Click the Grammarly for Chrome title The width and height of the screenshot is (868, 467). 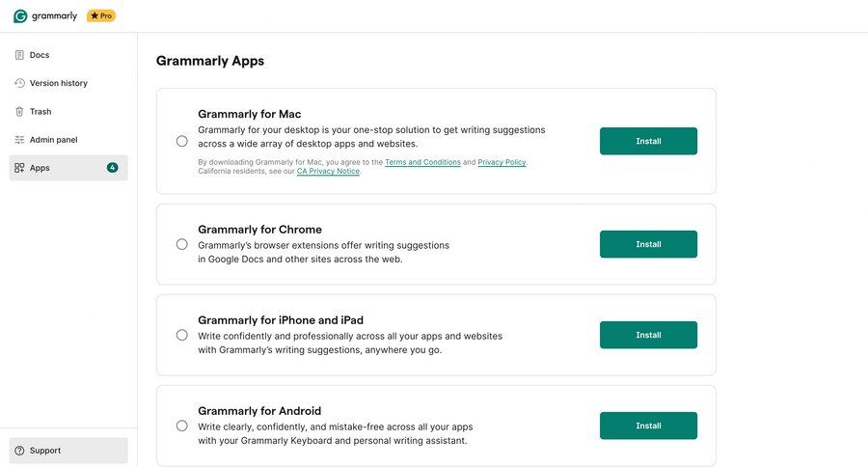[x=259, y=230]
